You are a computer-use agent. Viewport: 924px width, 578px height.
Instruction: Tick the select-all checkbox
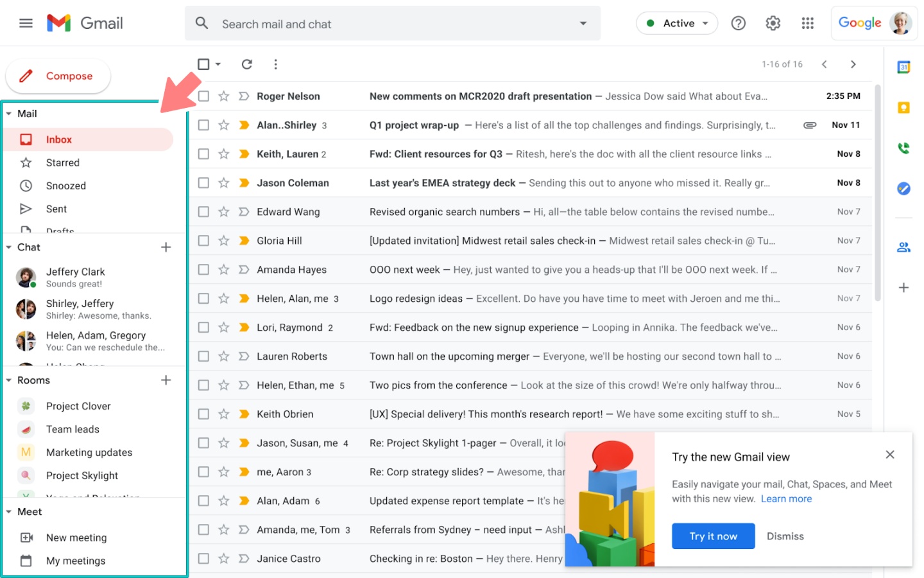point(203,64)
